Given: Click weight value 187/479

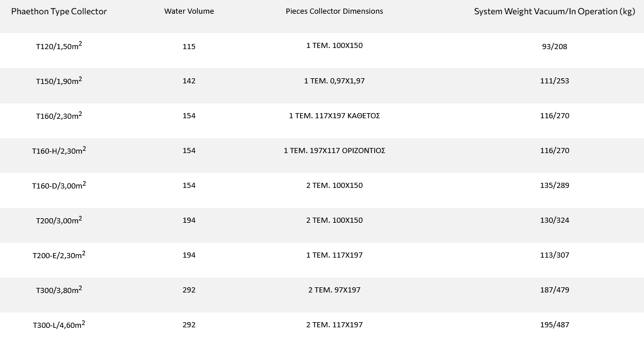Looking at the screenshot, I should point(554,290).
